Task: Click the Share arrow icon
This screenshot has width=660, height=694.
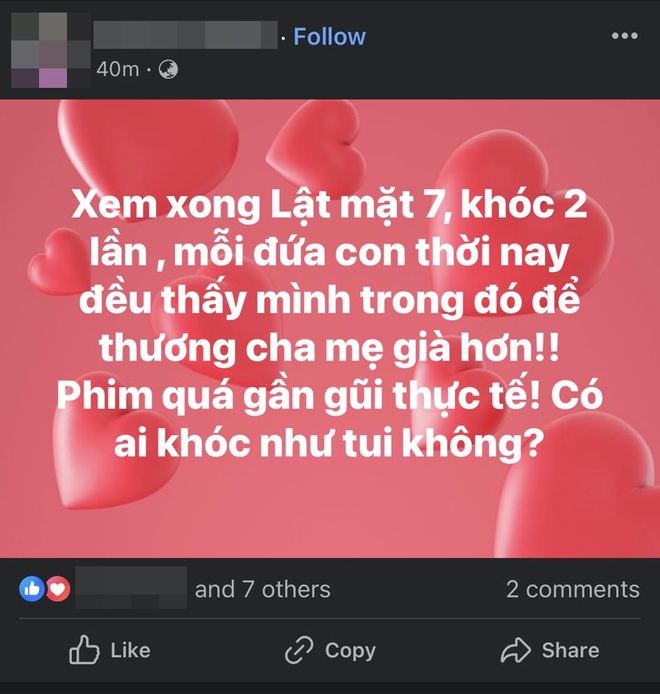Action: 516,650
